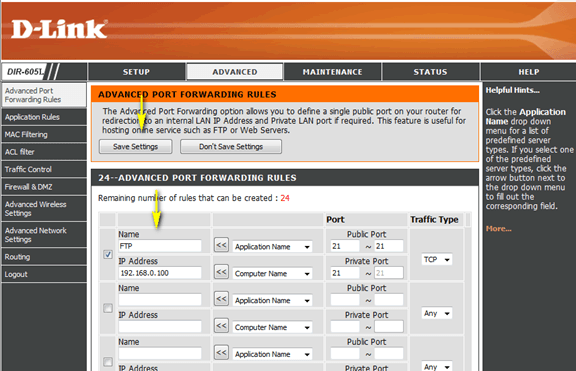The image size is (576, 371).
Task: Enable the second port forwarding rule checkbox
Action: [108, 308]
